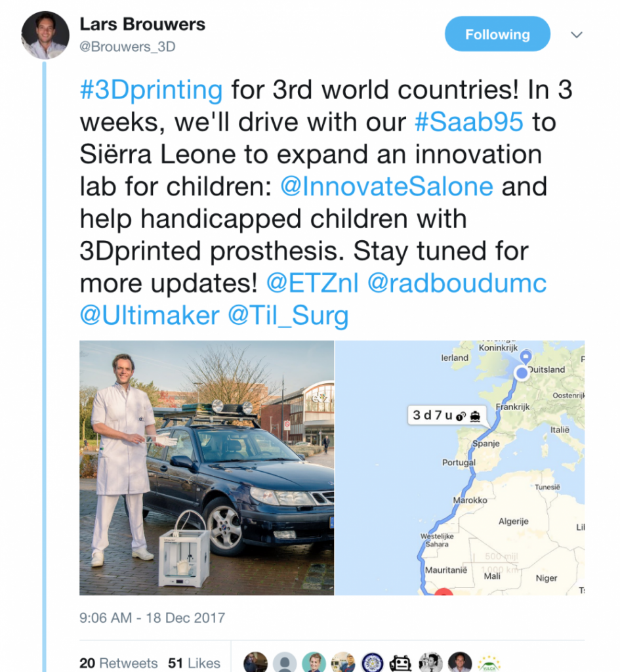Open the robot-face liker avatar

click(402, 662)
